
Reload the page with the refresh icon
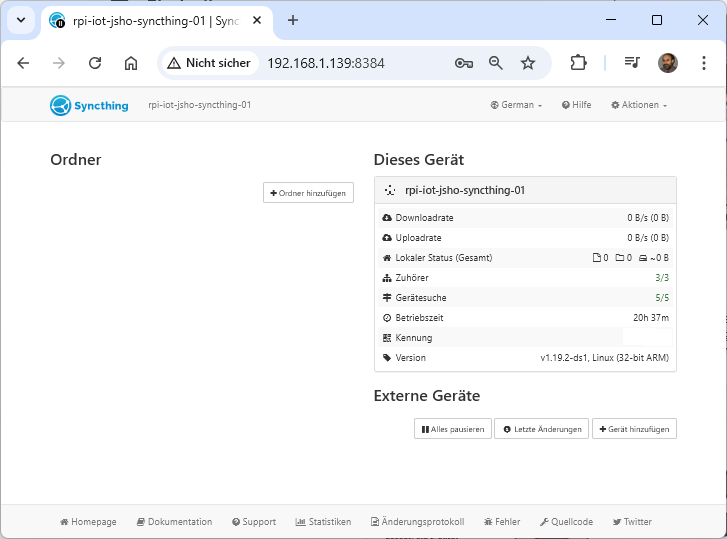tap(95, 63)
